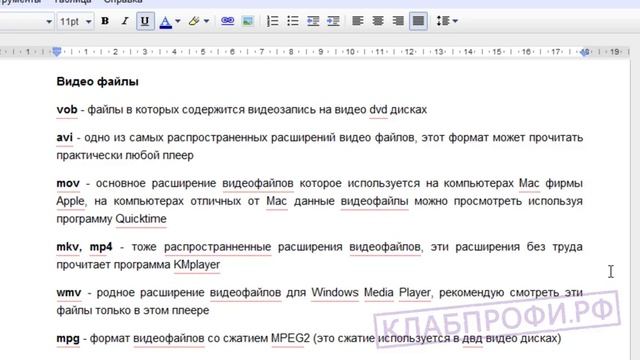
Task: Click the word 'Player' in wmv paragraph
Action: (415, 293)
